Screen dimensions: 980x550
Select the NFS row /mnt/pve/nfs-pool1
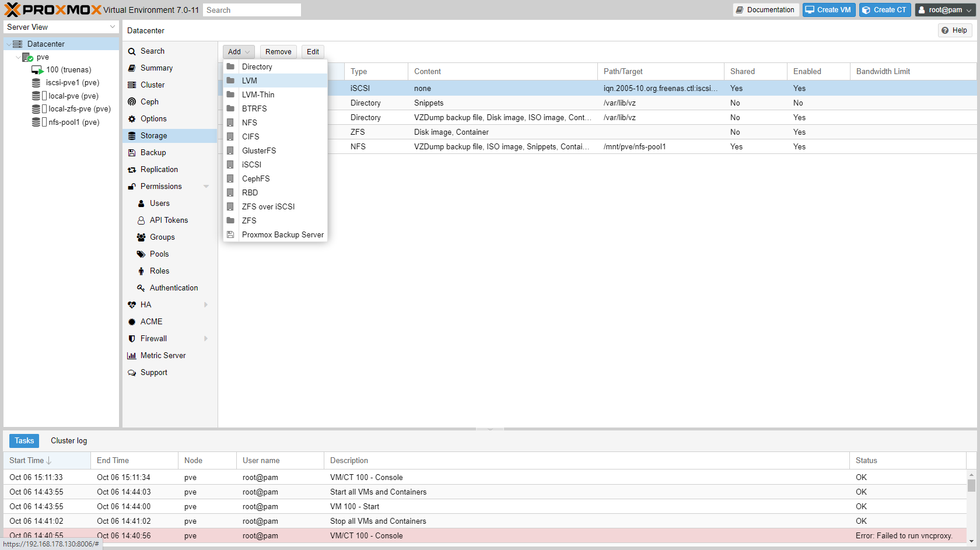pyautogui.click(x=598, y=147)
